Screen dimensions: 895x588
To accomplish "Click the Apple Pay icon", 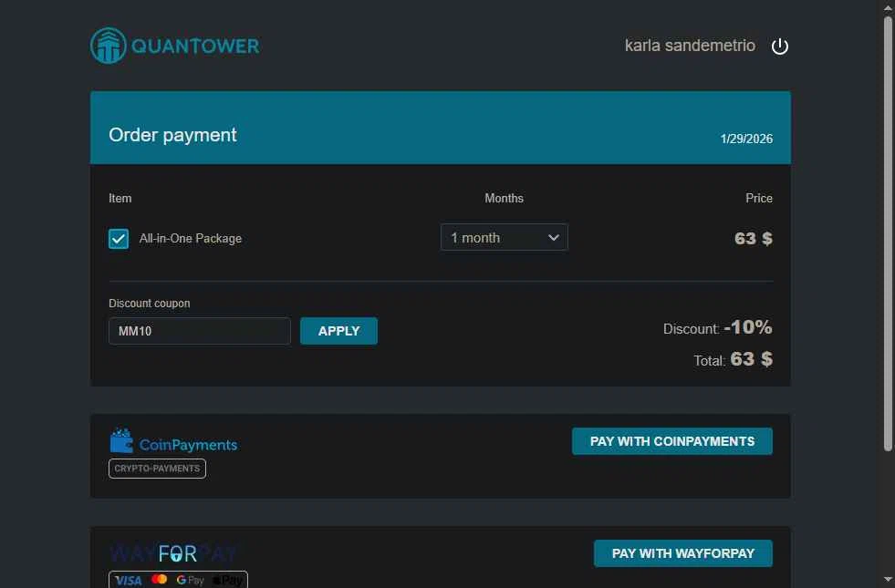I will click(228, 581).
